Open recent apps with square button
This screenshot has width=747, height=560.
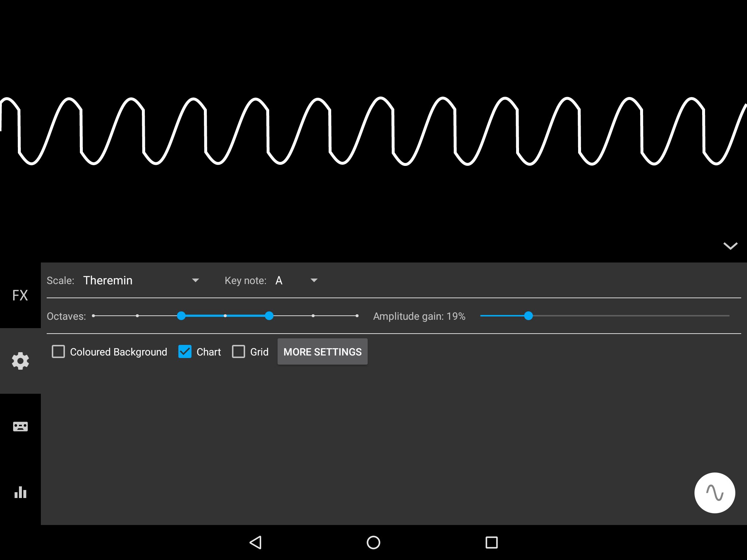491,542
